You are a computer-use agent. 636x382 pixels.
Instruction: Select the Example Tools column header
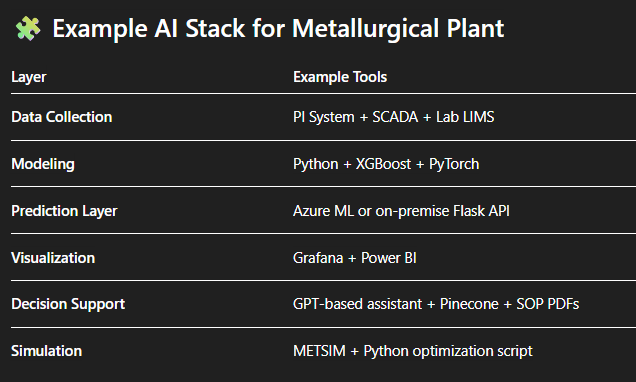point(340,77)
